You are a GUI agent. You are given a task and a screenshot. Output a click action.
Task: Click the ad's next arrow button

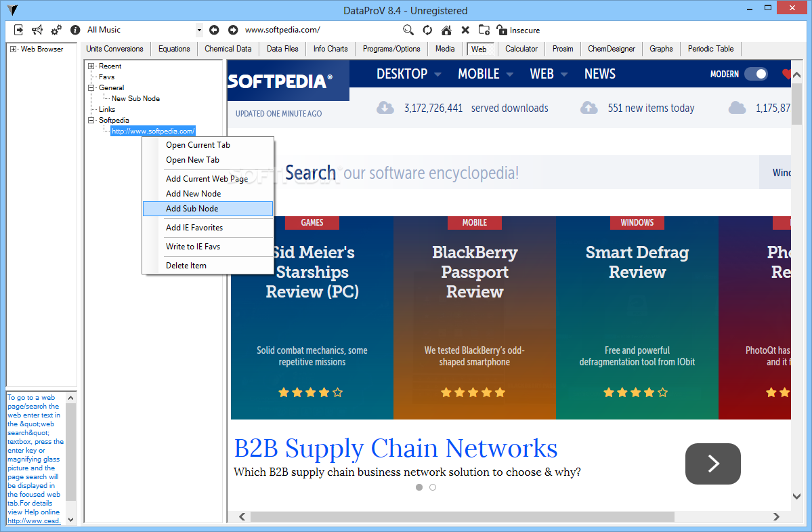712,464
